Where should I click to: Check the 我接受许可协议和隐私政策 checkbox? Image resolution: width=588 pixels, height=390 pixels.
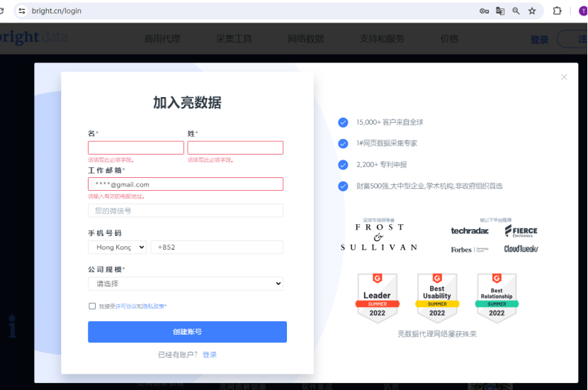click(92, 306)
